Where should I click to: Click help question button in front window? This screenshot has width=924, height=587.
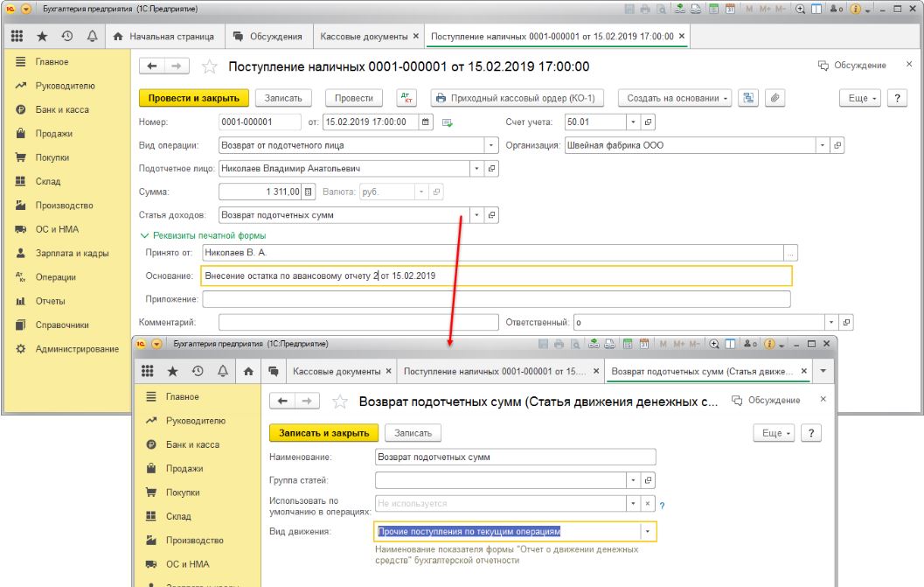coord(811,433)
